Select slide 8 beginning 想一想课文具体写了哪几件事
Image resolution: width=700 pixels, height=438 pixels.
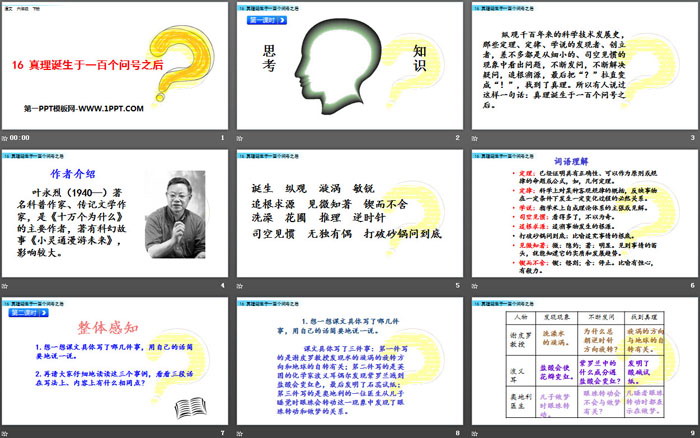tap(350, 361)
